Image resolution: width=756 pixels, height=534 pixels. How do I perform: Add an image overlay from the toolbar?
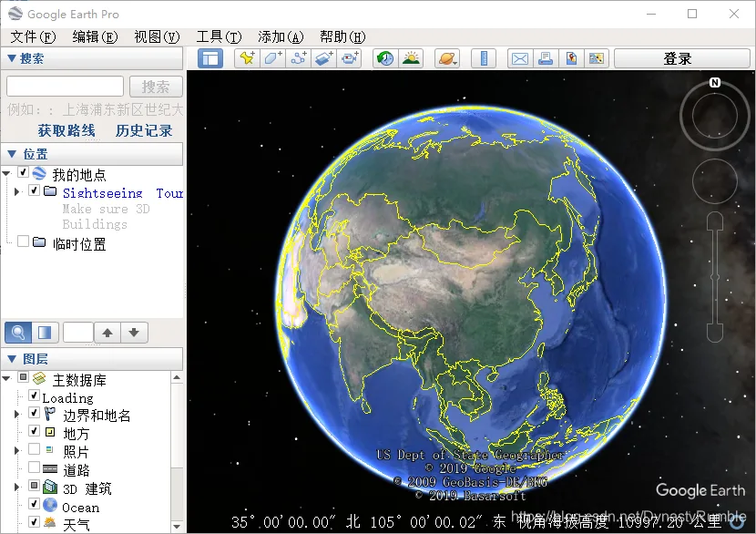click(x=324, y=59)
